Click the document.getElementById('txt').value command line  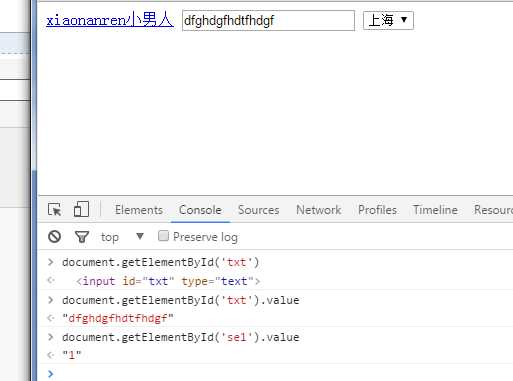pyautogui.click(x=181, y=300)
